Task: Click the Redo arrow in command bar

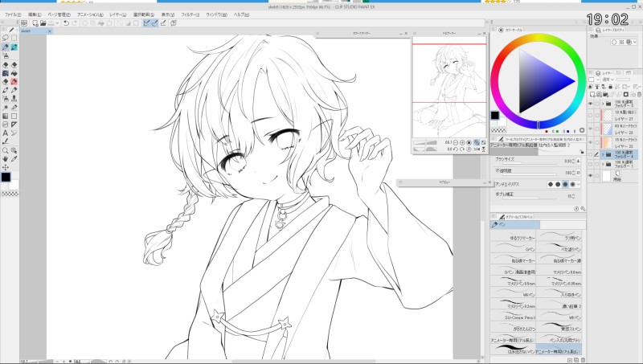Action: click(75, 23)
